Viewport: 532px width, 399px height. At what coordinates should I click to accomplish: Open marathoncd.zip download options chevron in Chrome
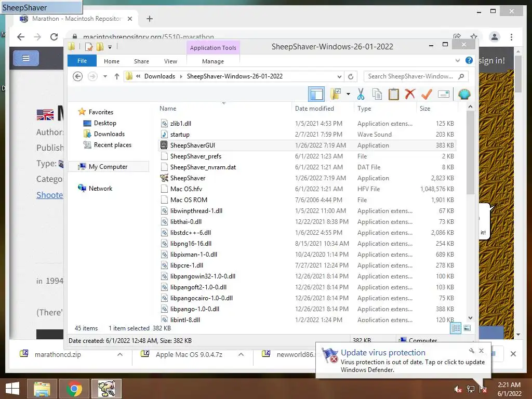[120, 354]
